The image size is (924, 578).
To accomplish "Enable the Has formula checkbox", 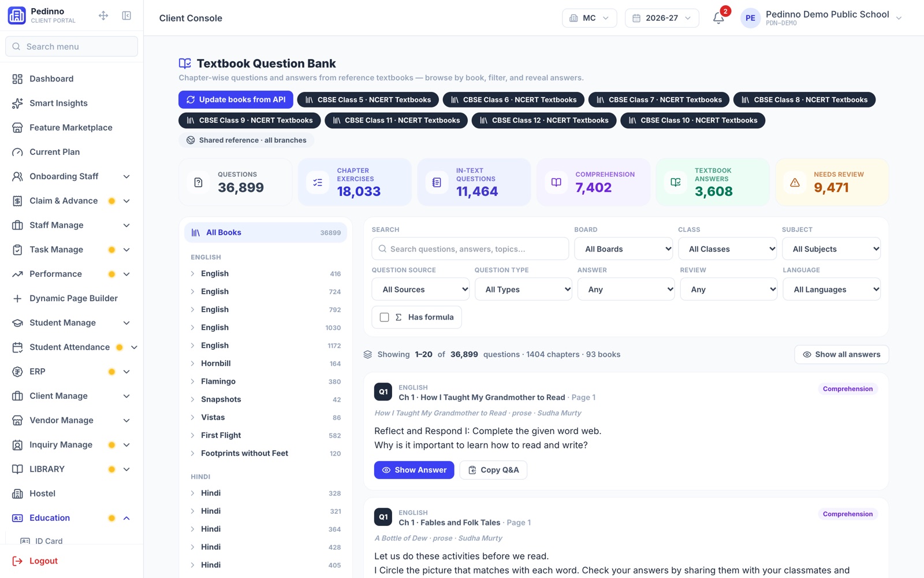I will (x=384, y=317).
